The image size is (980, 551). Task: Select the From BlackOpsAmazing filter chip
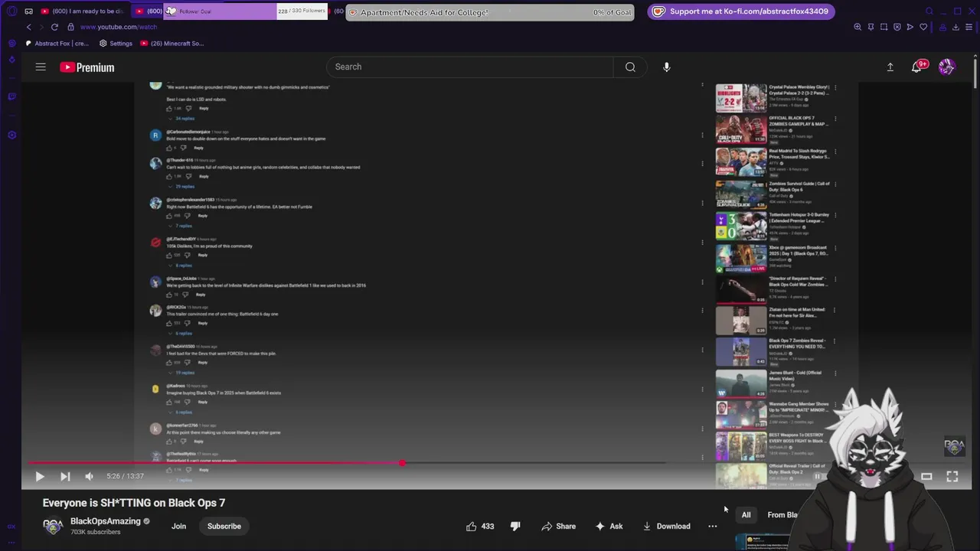tap(782, 515)
